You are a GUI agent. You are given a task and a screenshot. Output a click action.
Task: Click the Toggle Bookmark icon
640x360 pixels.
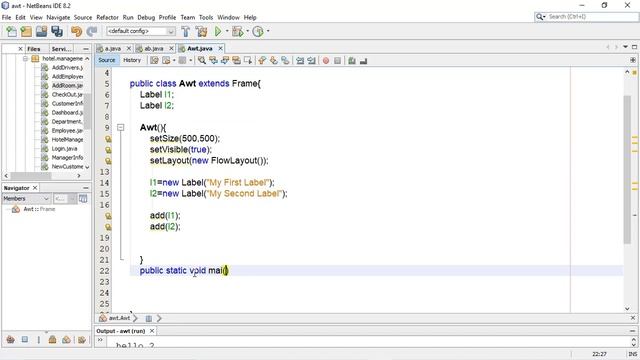pos(285,60)
